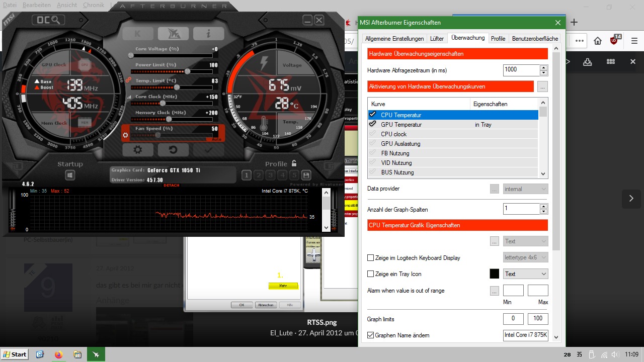Increase the Hardware Abfragezeitraum spinner
644x362 pixels.
click(x=543, y=67)
